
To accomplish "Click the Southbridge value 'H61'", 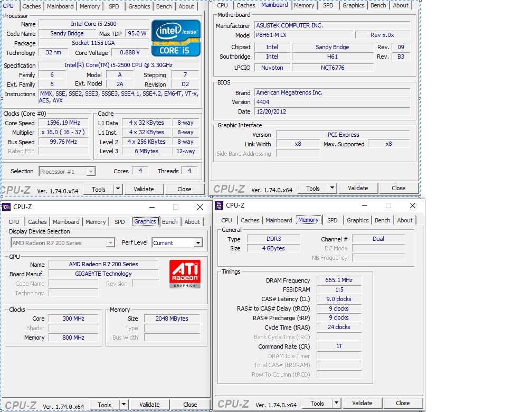I will 332,57.
